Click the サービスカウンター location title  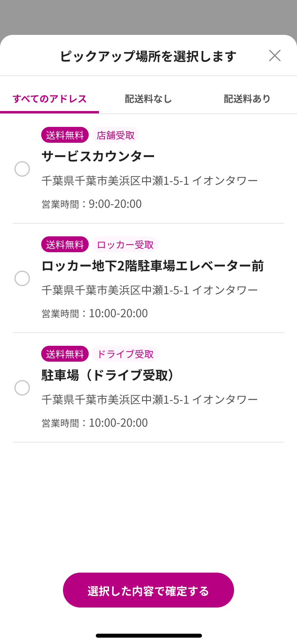98,157
